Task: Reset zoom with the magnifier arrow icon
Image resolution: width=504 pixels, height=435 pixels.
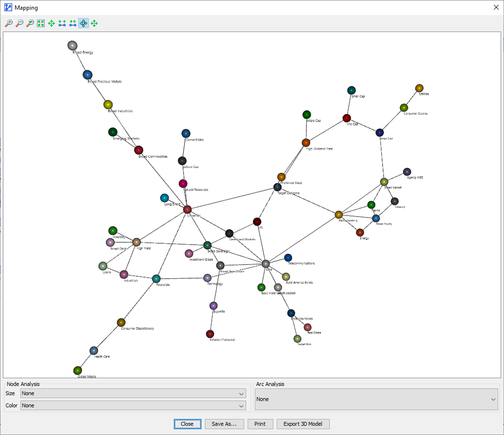Action: pyautogui.click(x=30, y=23)
